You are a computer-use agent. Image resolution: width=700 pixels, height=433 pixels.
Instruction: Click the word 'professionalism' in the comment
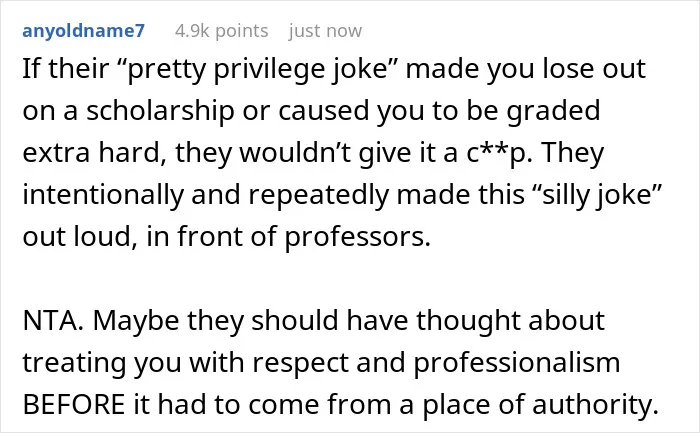pos(517,363)
